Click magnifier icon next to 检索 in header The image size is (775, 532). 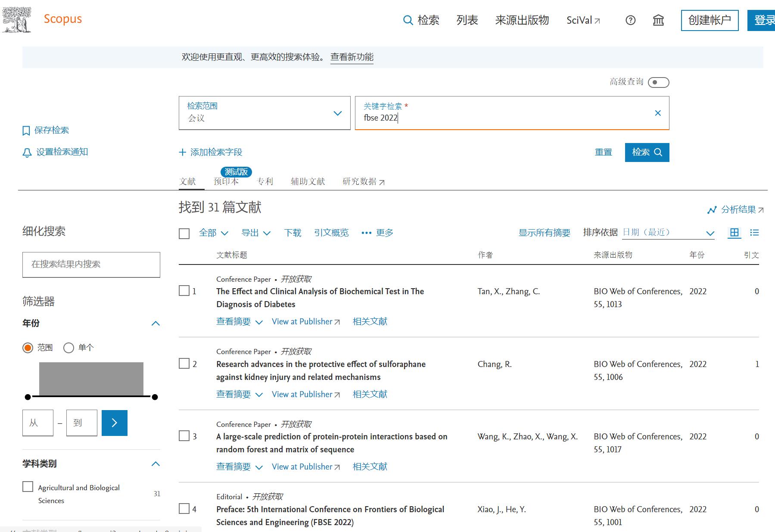[x=408, y=20]
